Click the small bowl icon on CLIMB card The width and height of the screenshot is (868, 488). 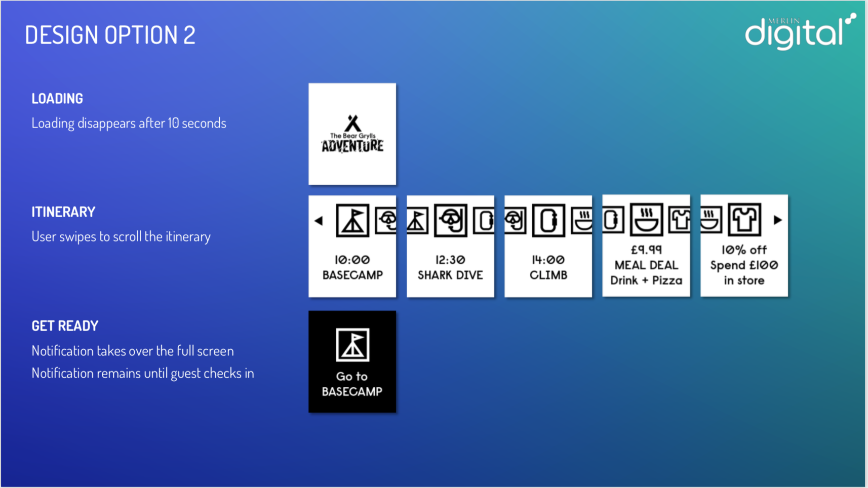click(581, 221)
